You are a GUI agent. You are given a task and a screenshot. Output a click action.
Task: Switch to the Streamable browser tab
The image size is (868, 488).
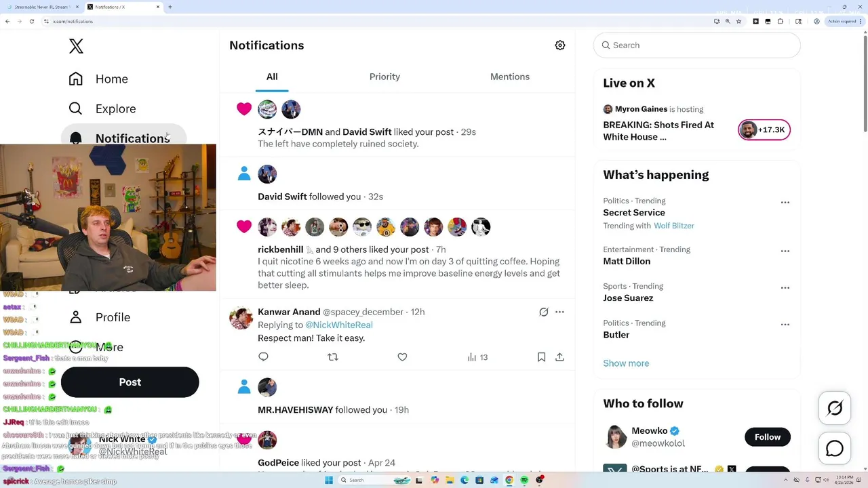41,7
